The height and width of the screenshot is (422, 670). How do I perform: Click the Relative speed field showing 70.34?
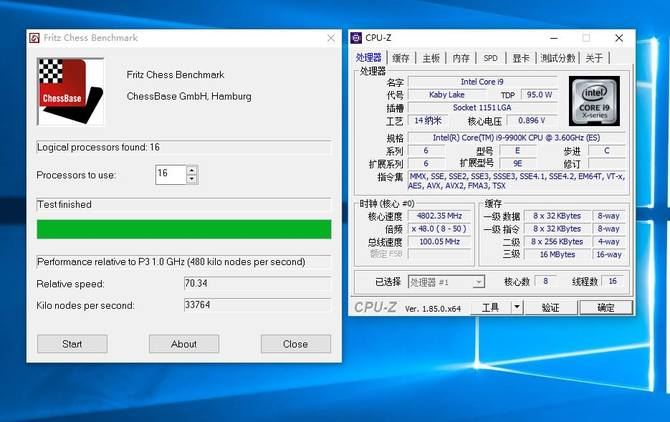257,283
